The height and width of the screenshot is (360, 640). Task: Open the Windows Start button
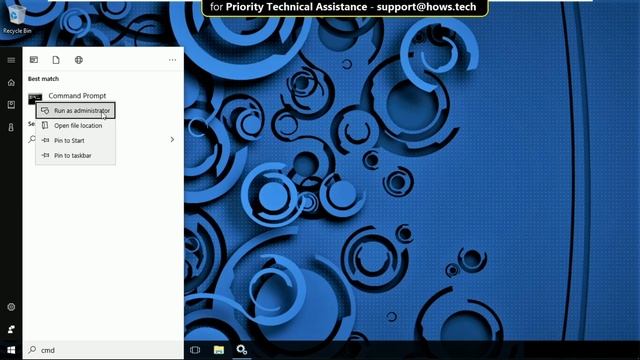click(x=11, y=350)
